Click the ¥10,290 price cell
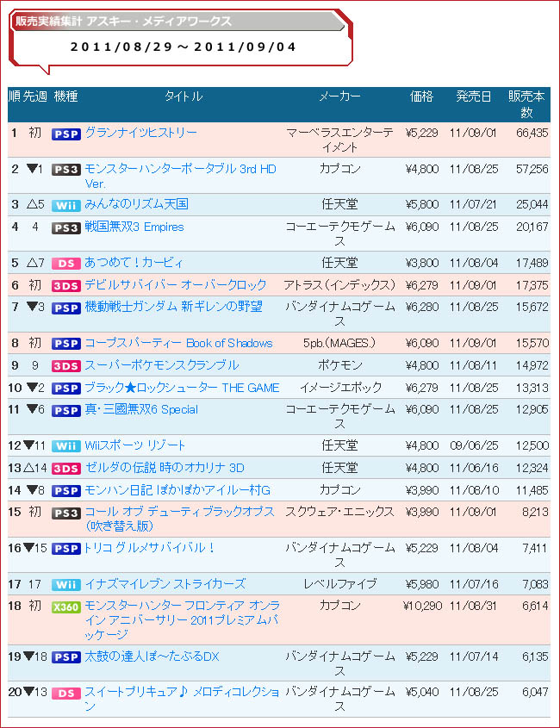This screenshot has width=560, height=728. (x=422, y=606)
